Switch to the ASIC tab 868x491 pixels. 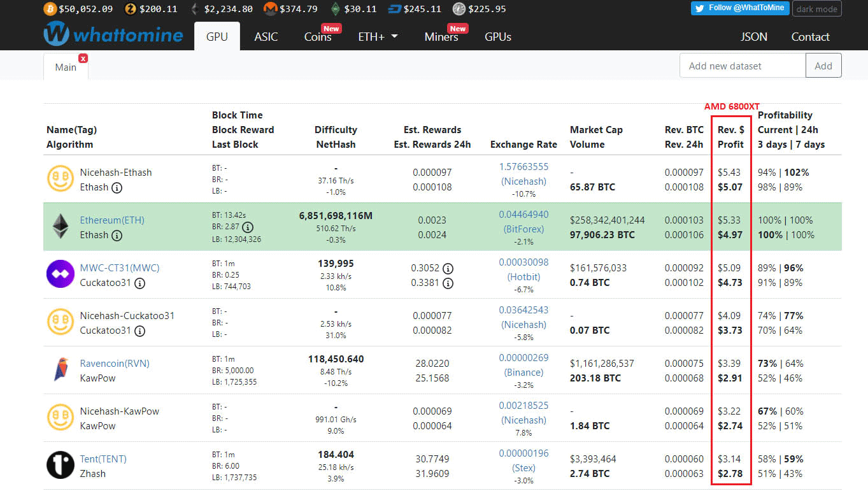click(x=266, y=37)
